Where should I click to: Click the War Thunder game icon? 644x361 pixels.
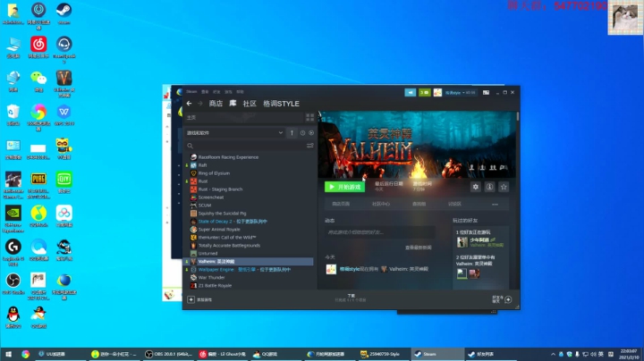click(193, 277)
